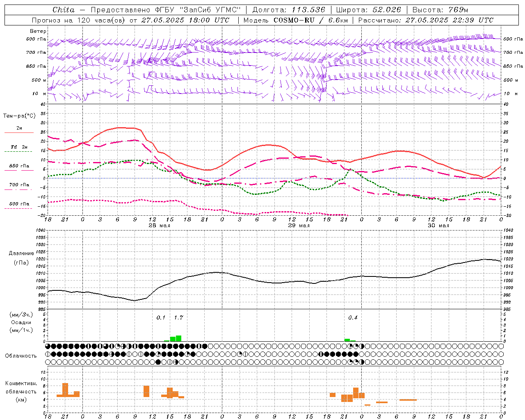Select the model name COSMO-RU / 6.6км
This screenshot has height=420, width=525.
(x=311, y=20)
